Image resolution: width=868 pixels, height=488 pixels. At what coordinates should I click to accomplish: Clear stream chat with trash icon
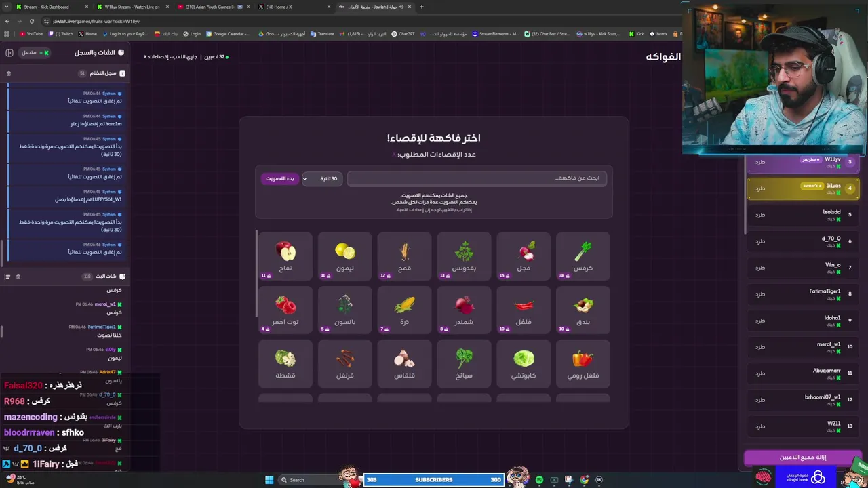tap(18, 277)
